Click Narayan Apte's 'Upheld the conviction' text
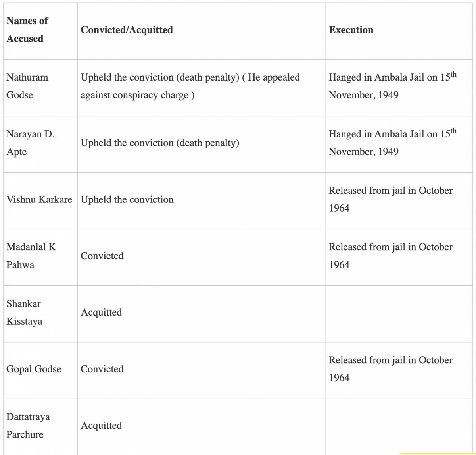This screenshot has width=476, height=455. pos(160,143)
